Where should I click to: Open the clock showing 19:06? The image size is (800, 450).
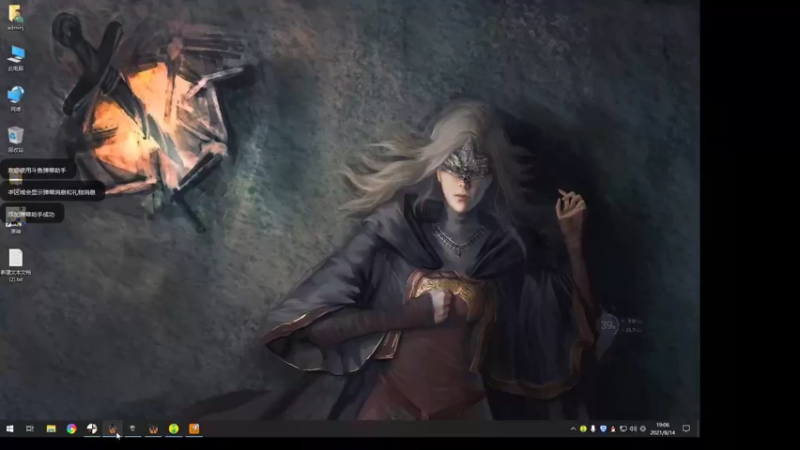663,429
